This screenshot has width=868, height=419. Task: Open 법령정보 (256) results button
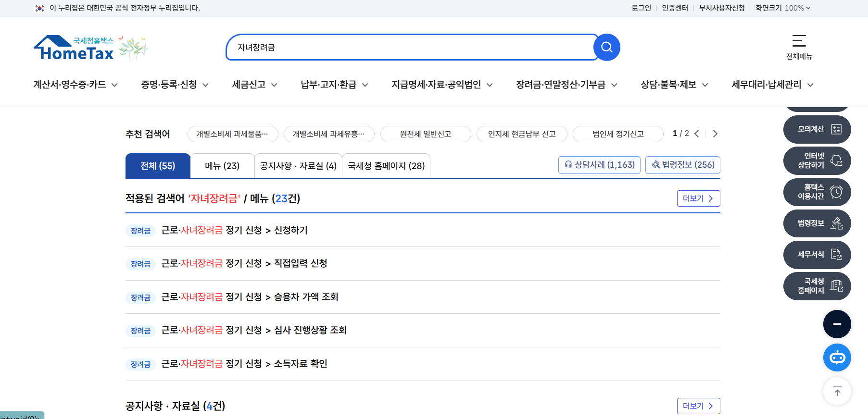[683, 165]
